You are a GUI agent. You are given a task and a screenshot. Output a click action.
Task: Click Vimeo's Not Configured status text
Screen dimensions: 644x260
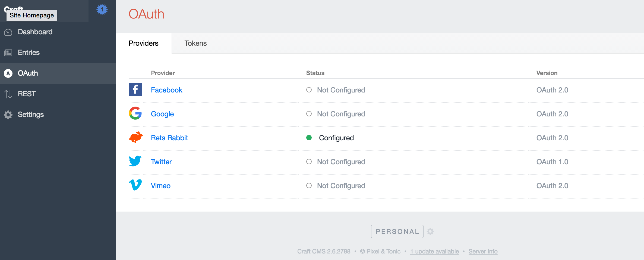coord(341,186)
